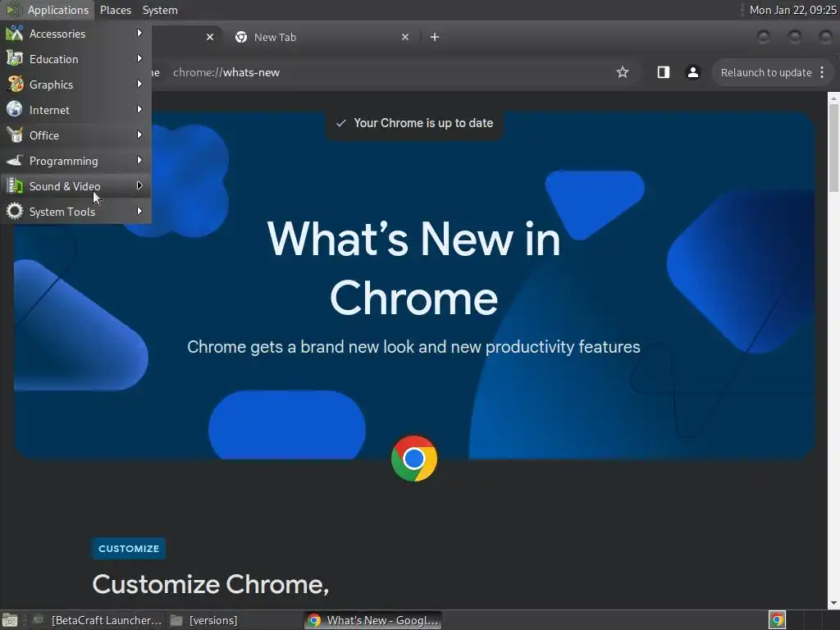Image resolution: width=840 pixels, height=630 pixels.
Task: Click the Chrome icon in system tray
Action: 777,620
